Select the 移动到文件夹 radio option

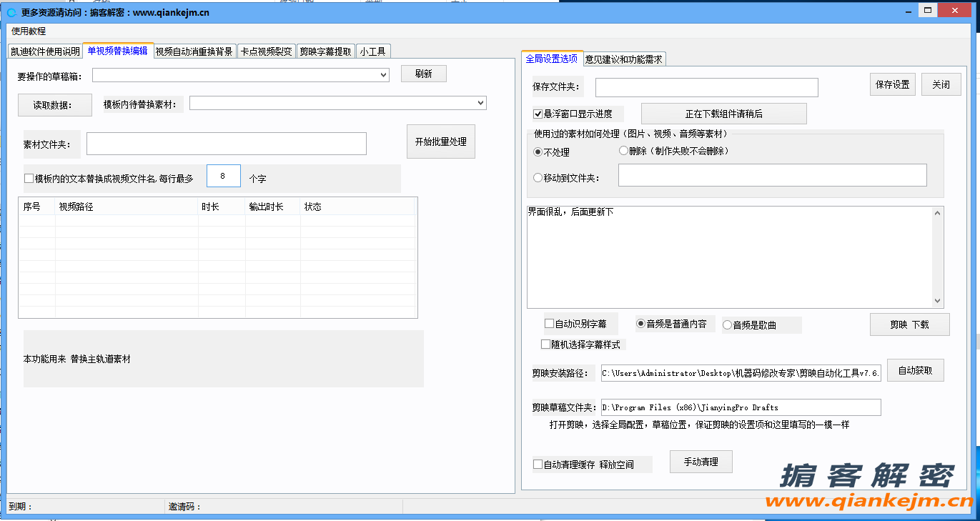coord(538,178)
